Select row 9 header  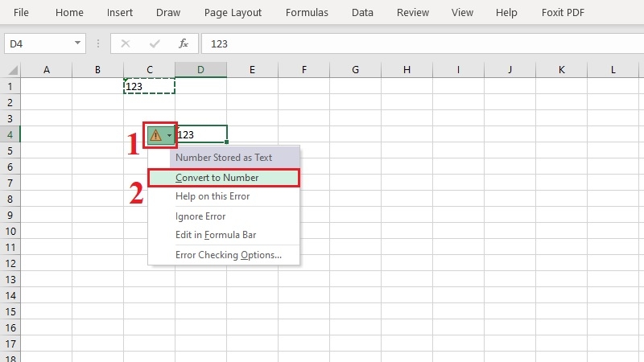[10, 215]
